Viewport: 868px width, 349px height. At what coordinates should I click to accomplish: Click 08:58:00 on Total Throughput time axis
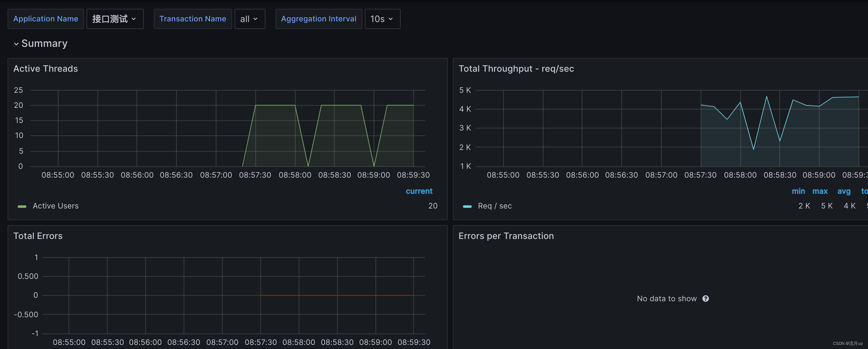740,175
